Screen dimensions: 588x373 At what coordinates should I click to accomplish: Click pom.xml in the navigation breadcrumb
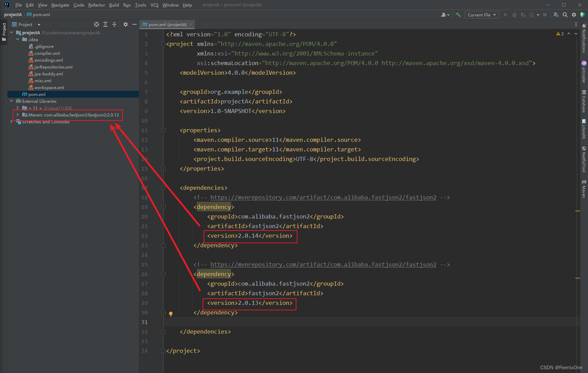click(38, 15)
